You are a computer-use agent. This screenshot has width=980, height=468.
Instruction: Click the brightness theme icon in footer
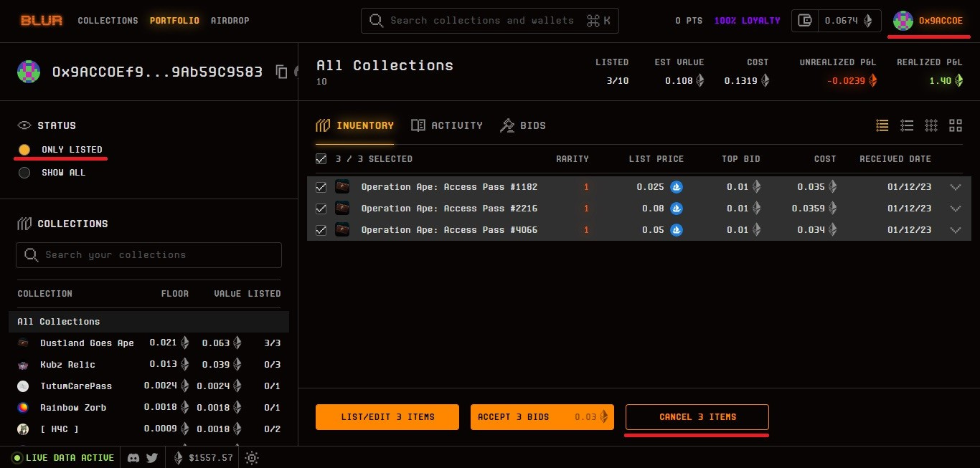point(251,458)
